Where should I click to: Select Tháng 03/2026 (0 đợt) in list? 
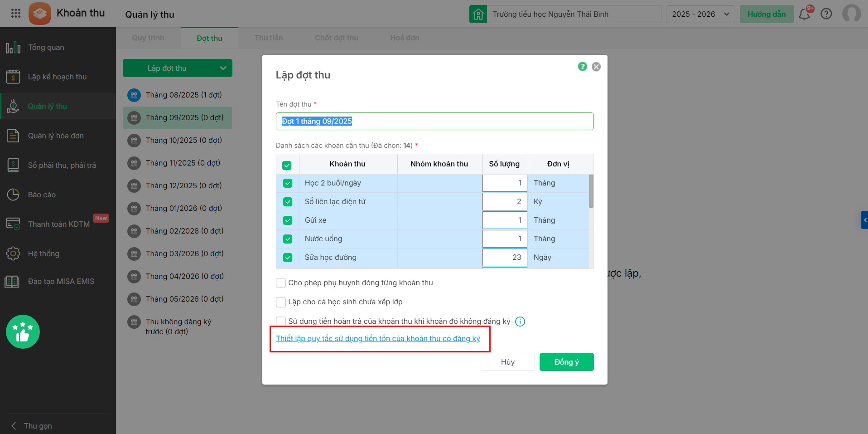tap(178, 254)
